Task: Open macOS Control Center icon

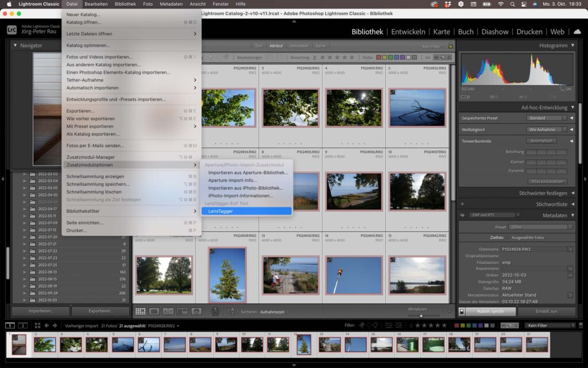Action: point(524,4)
